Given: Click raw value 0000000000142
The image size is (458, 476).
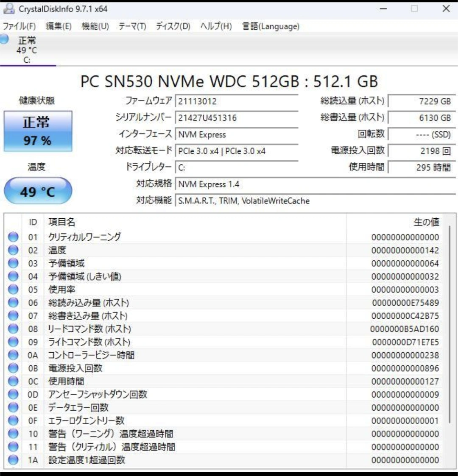Looking at the screenshot, I should coord(405,250).
